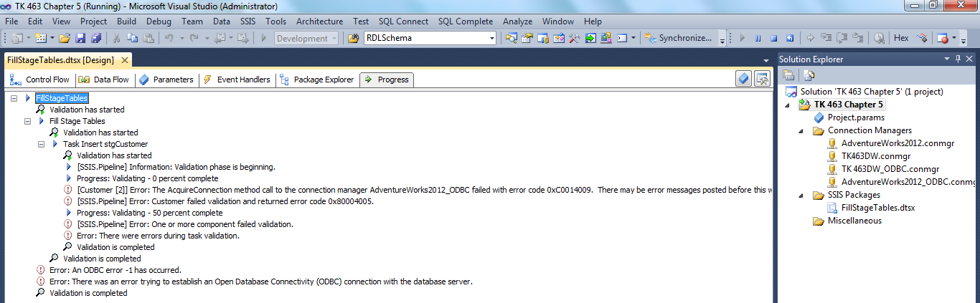980x303 pixels.
Task: Pause execution with the Break All icon
Action: pyautogui.click(x=758, y=38)
